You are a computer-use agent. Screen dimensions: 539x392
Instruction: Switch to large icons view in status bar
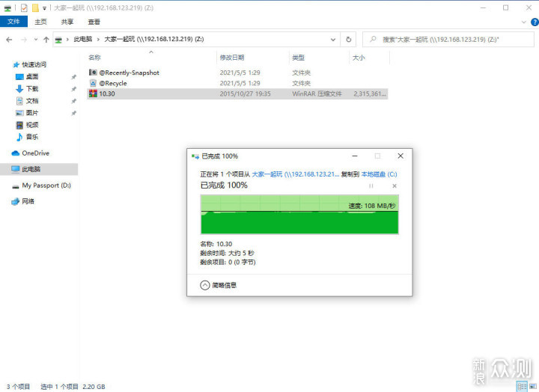532,387
